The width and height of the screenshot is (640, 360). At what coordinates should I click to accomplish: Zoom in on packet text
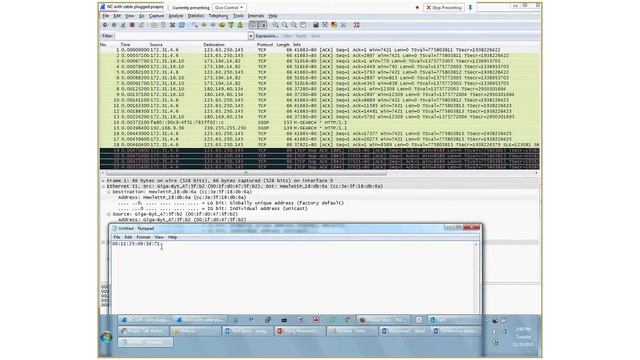coord(276,25)
